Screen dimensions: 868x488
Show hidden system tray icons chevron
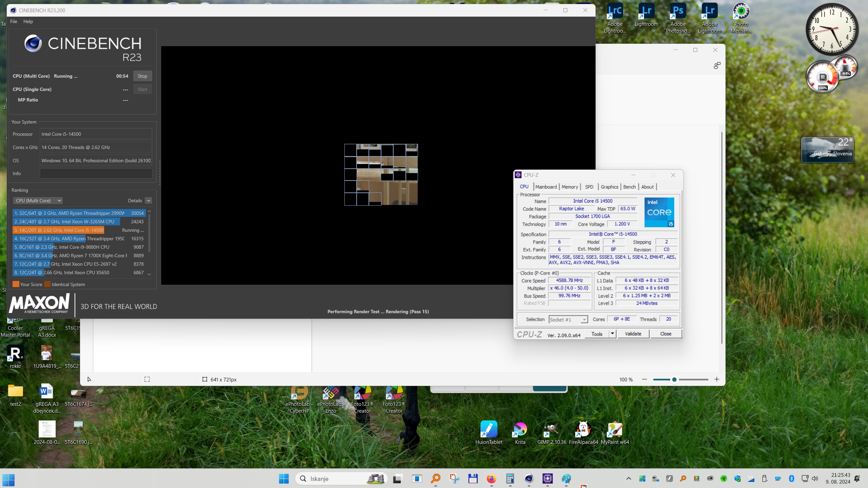pos(628,478)
